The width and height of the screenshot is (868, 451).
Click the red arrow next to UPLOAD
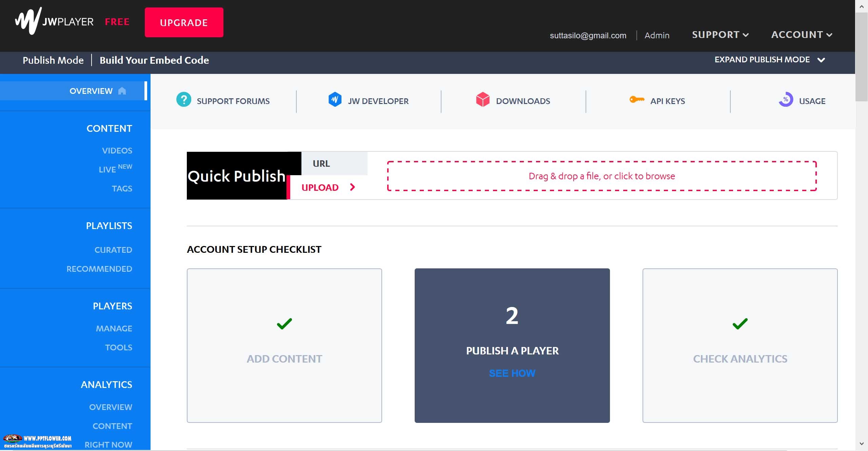(353, 187)
